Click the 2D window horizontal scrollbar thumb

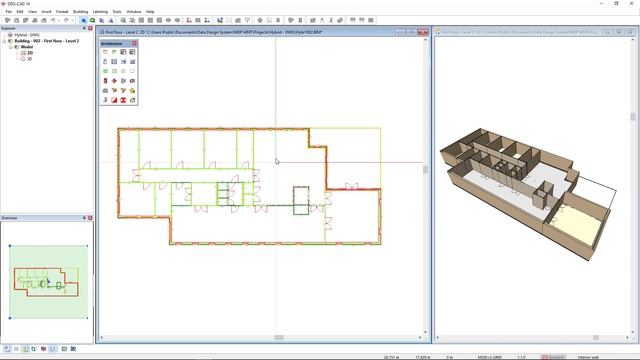[279, 338]
